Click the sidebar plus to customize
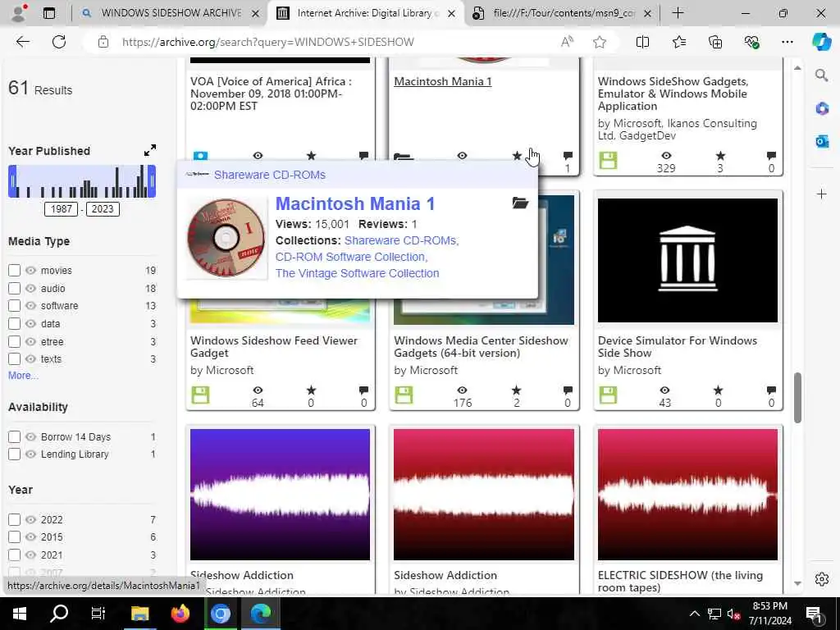The width and height of the screenshot is (840, 630). (x=822, y=194)
